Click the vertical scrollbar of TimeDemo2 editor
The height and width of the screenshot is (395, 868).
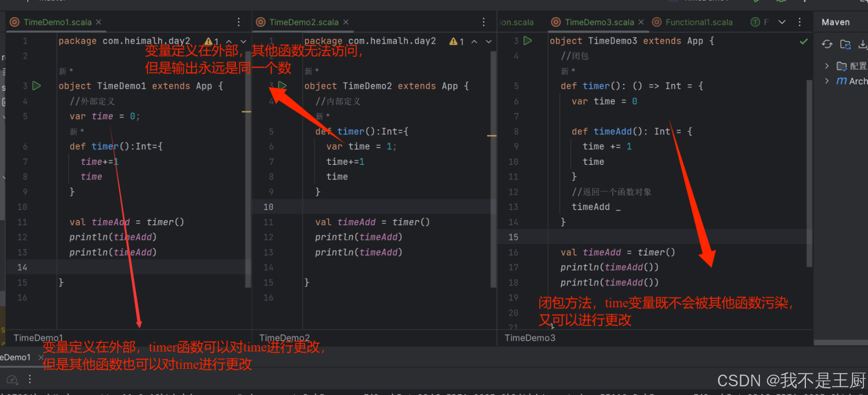tap(493, 169)
